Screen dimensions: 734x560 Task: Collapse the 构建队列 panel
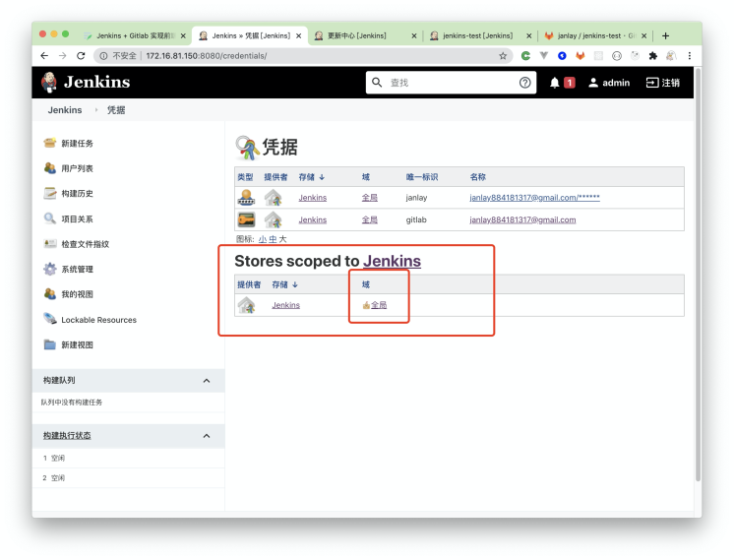(207, 381)
